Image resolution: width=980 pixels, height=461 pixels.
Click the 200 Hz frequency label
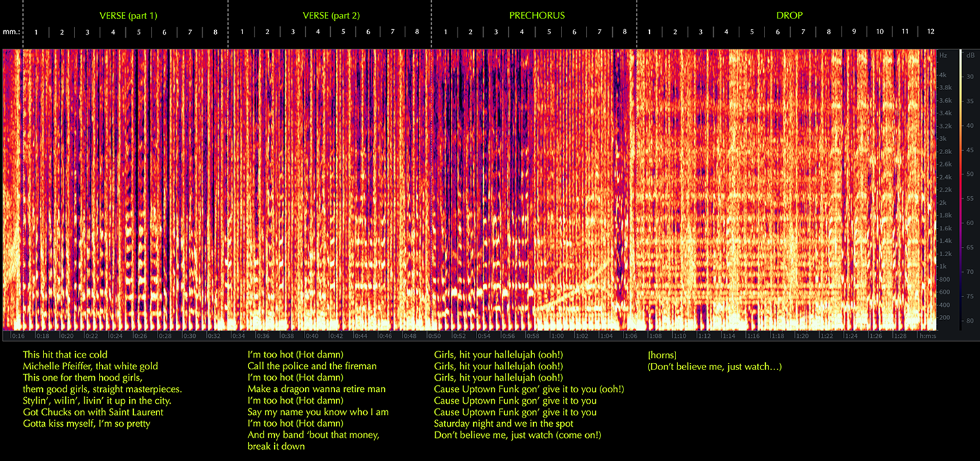pos(945,317)
